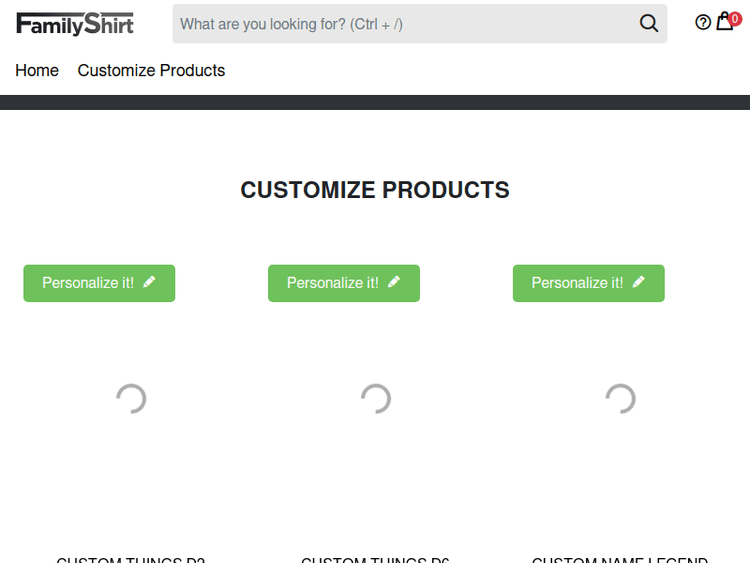The image size is (750, 563).
Task: Open the middle Custom Things product title
Action: [x=375, y=559]
